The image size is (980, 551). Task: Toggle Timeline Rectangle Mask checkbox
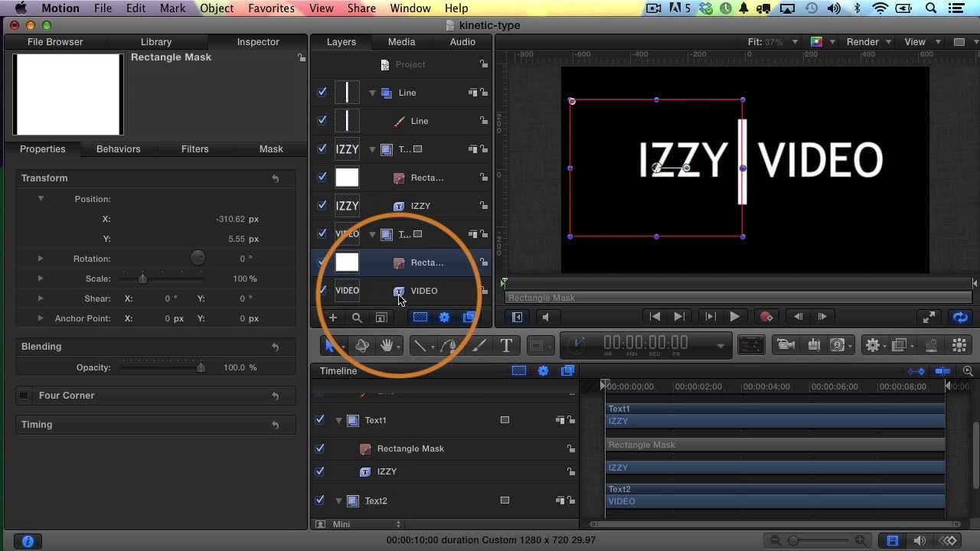click(320, 448)
